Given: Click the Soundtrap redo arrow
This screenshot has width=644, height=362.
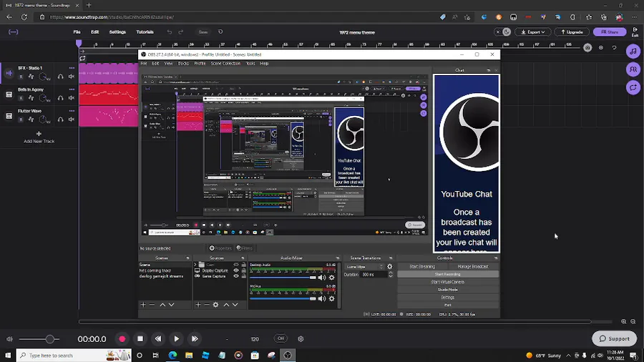Looking at the screenshot, I should tap(181, 32).
